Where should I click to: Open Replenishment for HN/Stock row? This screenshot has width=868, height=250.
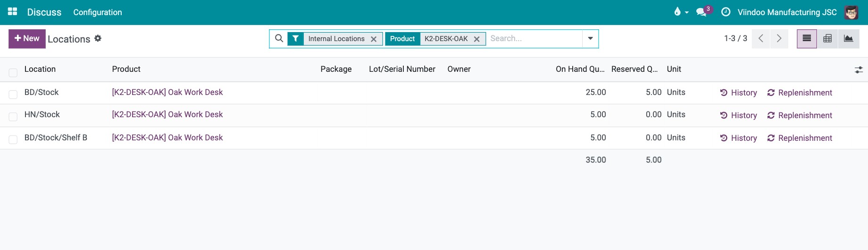pos(800,116)
